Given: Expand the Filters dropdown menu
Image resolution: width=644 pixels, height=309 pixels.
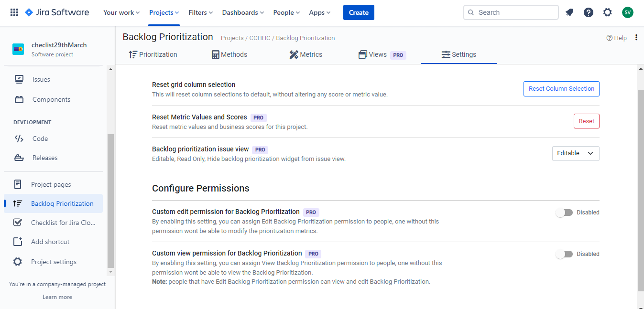Looking at the screenshot, I should point(200,12).
